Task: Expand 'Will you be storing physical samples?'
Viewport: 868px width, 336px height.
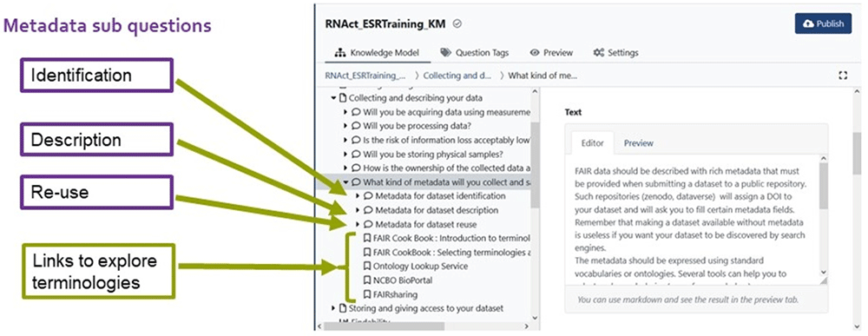Action: [x=346, y=154]
